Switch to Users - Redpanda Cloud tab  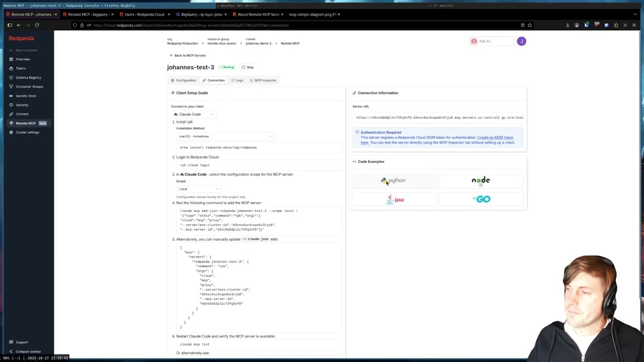(x=144, y=15)
